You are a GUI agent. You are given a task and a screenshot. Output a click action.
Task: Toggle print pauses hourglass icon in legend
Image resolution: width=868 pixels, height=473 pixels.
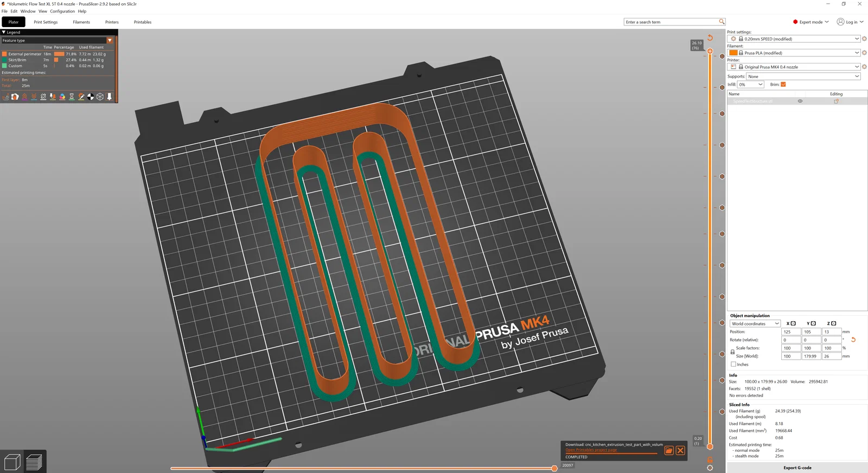[x=72, y=97]
